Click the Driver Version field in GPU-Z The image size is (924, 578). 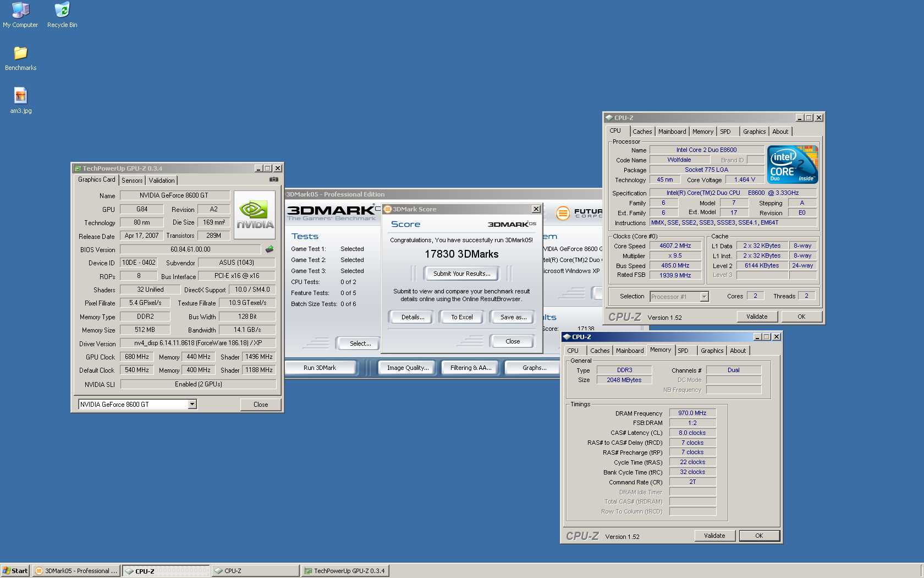click(x=198, y=343)
